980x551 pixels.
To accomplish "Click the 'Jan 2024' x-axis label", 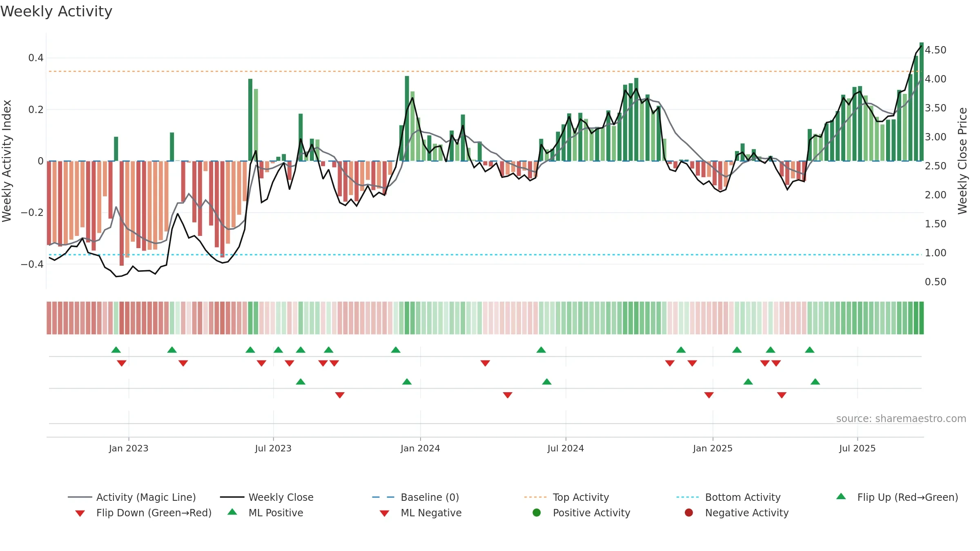I will (x=420, y=448).
